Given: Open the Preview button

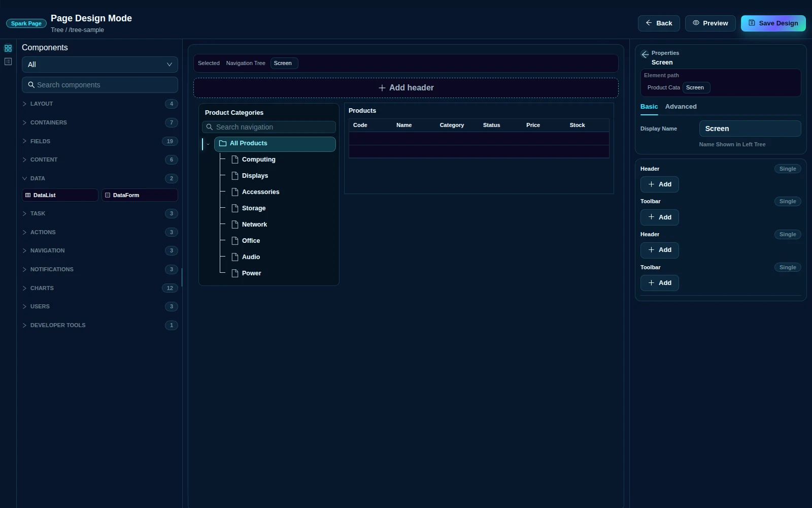Looking at the screenshot, I should tap(710, 23).
